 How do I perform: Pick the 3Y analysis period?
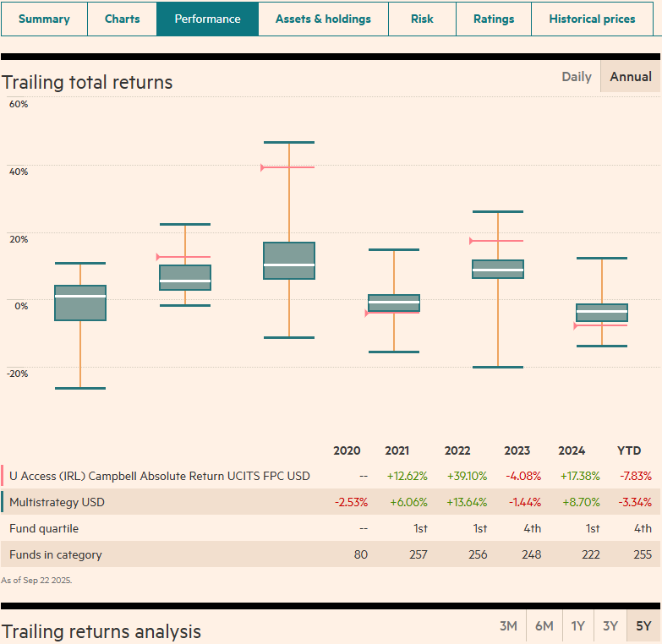pyautogui.click(x=610, y=626)
